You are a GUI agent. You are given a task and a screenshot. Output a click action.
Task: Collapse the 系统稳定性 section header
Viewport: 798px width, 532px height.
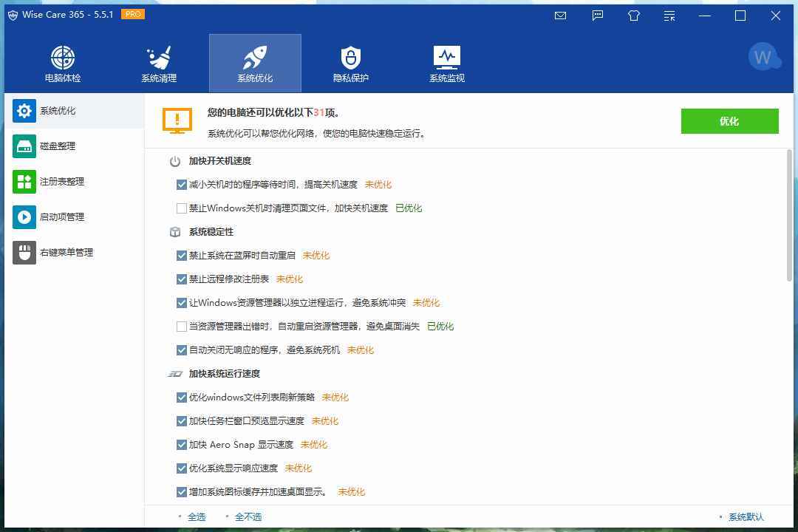(x=212, y=231)
